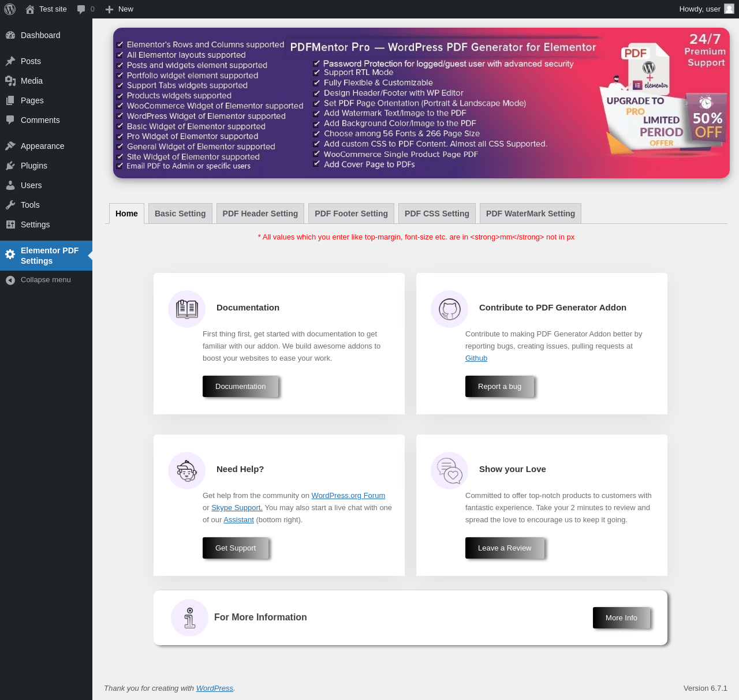
Task: Click the Users person icon
Action: pyautogui.click(x=10, y=185)
